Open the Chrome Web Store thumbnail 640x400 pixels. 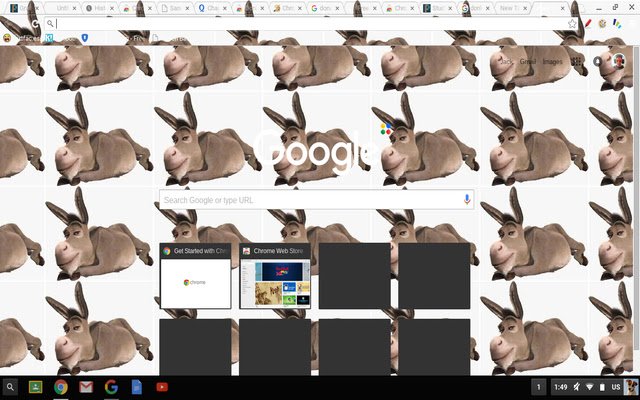275,276
